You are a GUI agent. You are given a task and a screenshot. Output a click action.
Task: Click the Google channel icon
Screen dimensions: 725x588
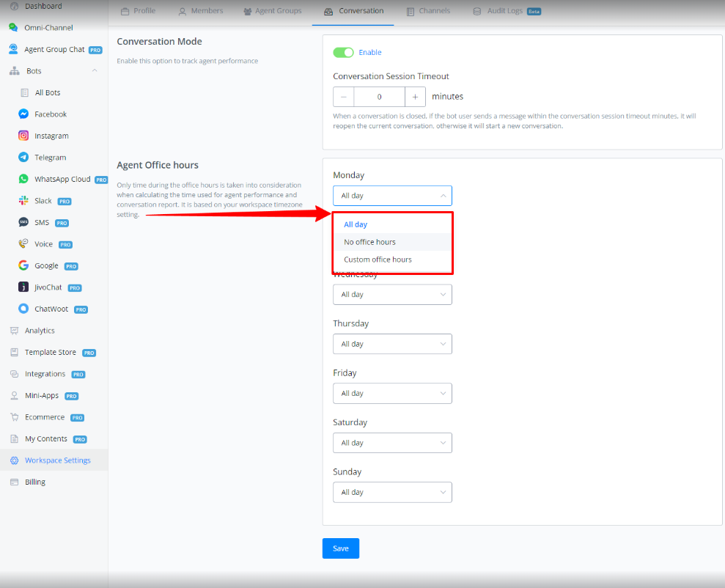click(24, 265)
